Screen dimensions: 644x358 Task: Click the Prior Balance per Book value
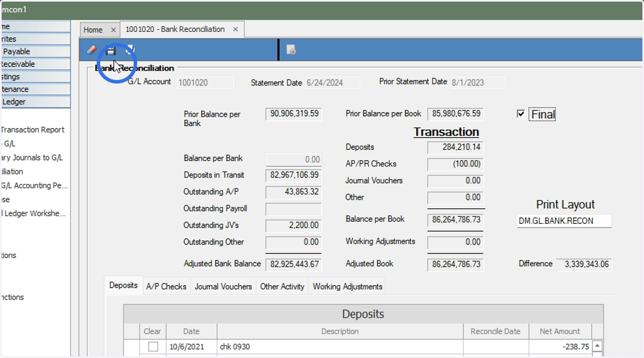point(456,114)
